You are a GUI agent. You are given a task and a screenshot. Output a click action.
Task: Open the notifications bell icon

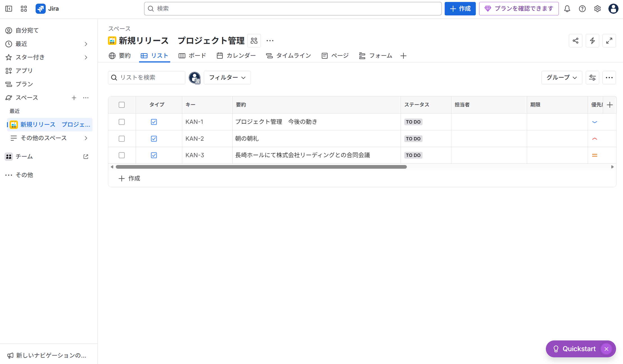567,9
